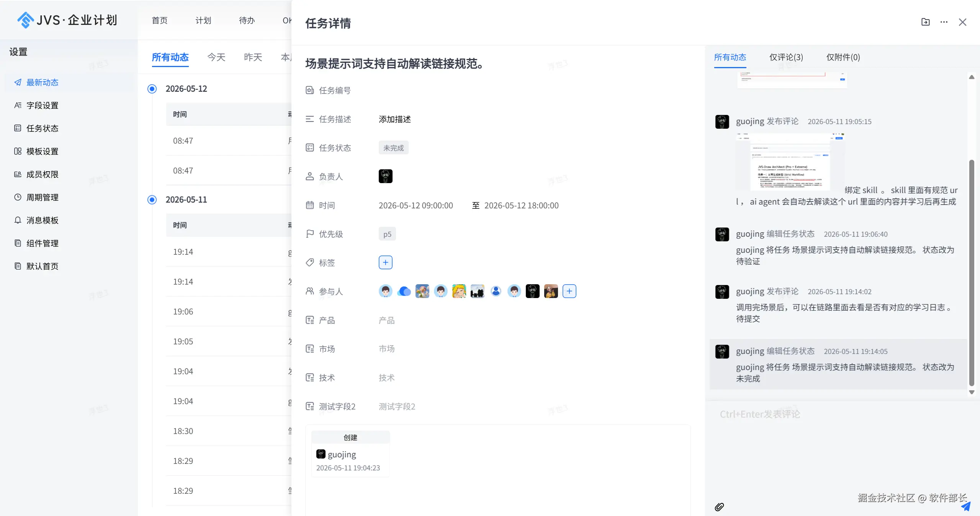Switch to the 仅评论(3) tab
This screenshot has width=980, height=516.
pos(786,57)
